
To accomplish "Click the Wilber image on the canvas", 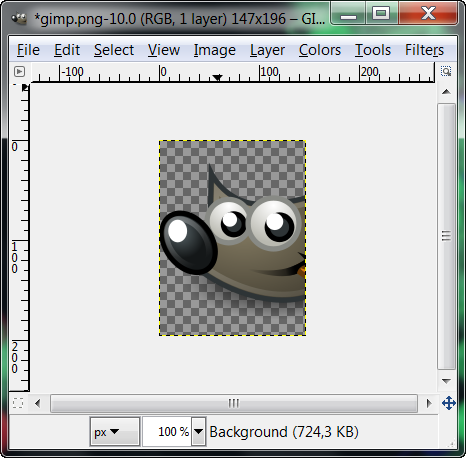I will coord(233,238).
